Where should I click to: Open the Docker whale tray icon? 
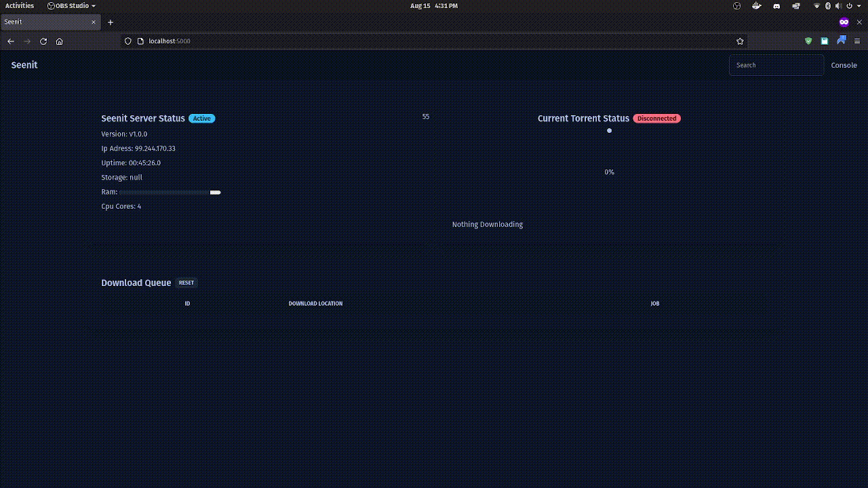[757, 6]
